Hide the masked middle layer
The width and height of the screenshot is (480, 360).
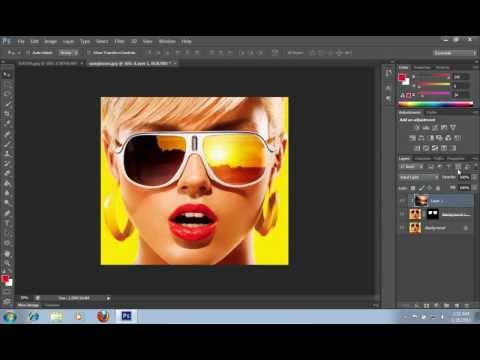402,214
